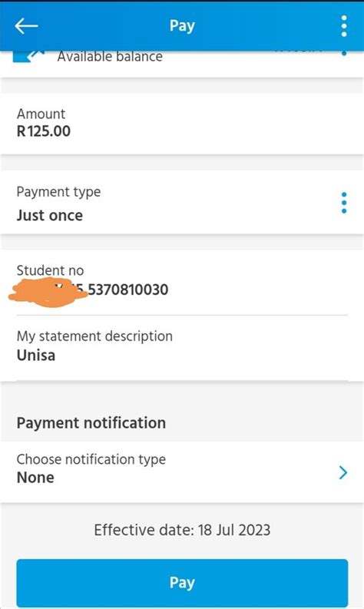Edit the Student no reference number
This screenshot has height=609, width=364.
pos(92,290)
